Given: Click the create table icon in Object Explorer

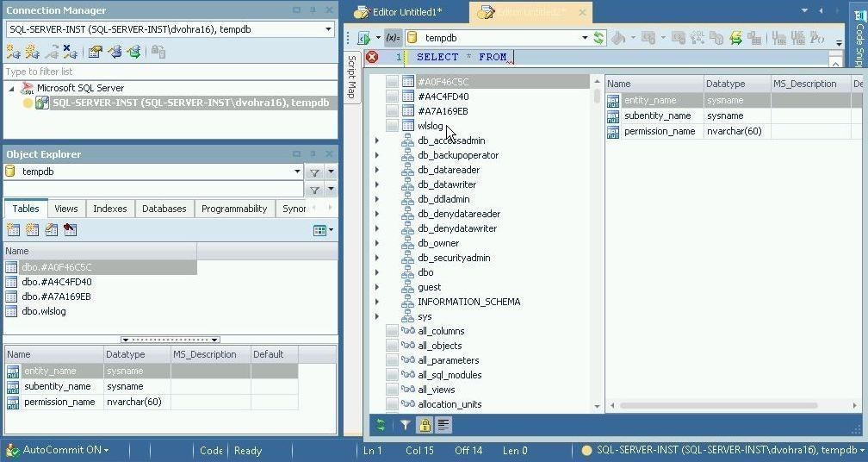Looking at the screenshot, I should [14, 230].
